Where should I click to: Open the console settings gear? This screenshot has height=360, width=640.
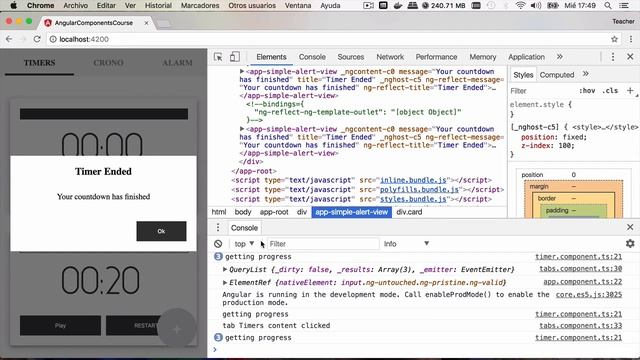(630, 243)
